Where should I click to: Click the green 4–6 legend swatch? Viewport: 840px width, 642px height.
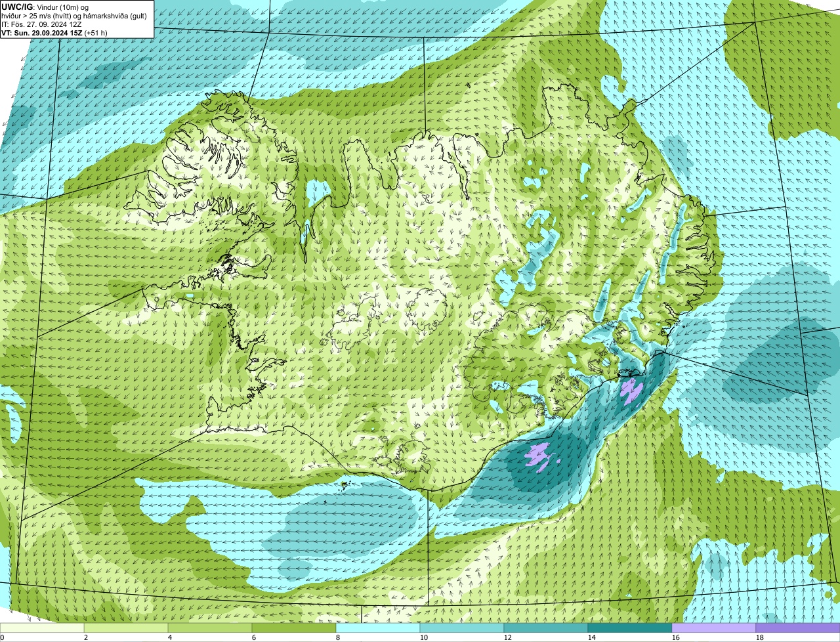coord(210,628)
